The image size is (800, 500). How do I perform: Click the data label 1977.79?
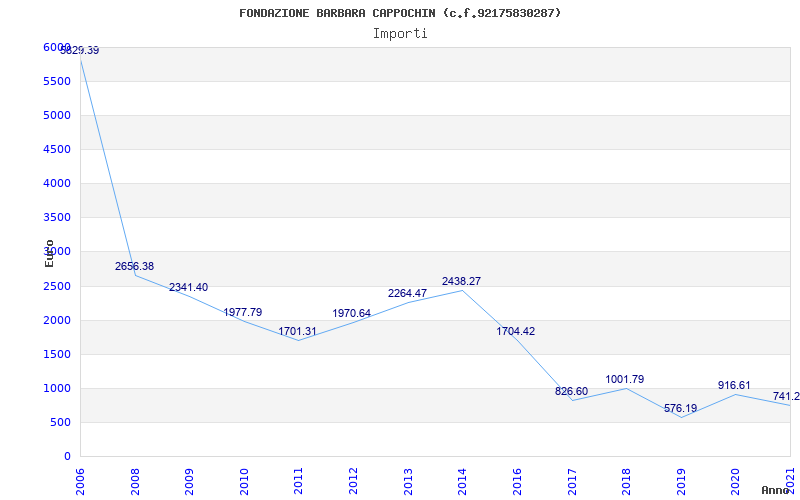pyautogui.click(x=242, y=312)
